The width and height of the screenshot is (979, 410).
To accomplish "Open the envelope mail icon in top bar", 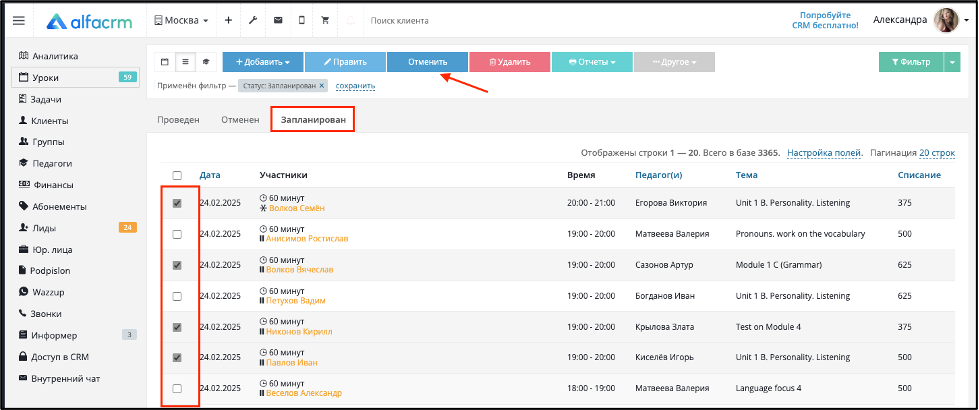I will pyautogui.click(x=278, y=21).
